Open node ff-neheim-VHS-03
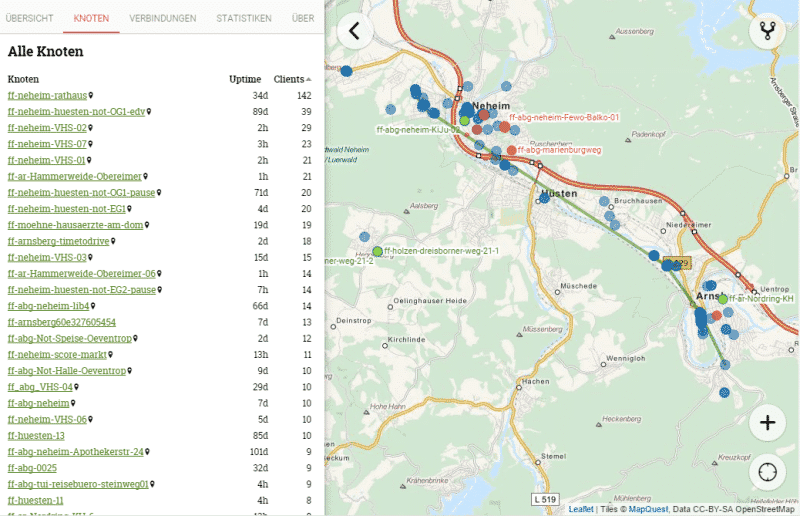Image resolution: width=800 pixels, height=516 pixels. 47,257
